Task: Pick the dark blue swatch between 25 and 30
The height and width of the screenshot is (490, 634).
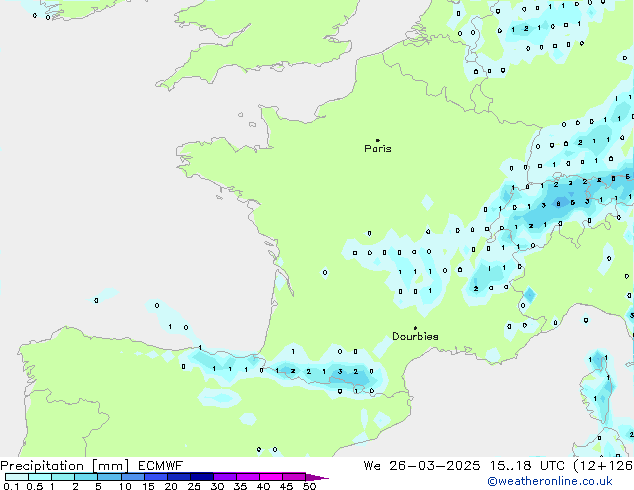Action: [202, 477]
